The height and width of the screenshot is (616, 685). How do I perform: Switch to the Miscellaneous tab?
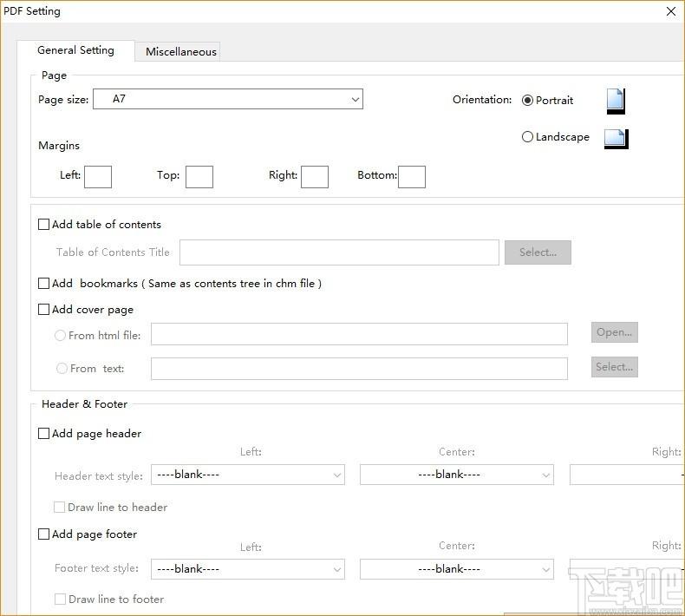click(180, 52)
